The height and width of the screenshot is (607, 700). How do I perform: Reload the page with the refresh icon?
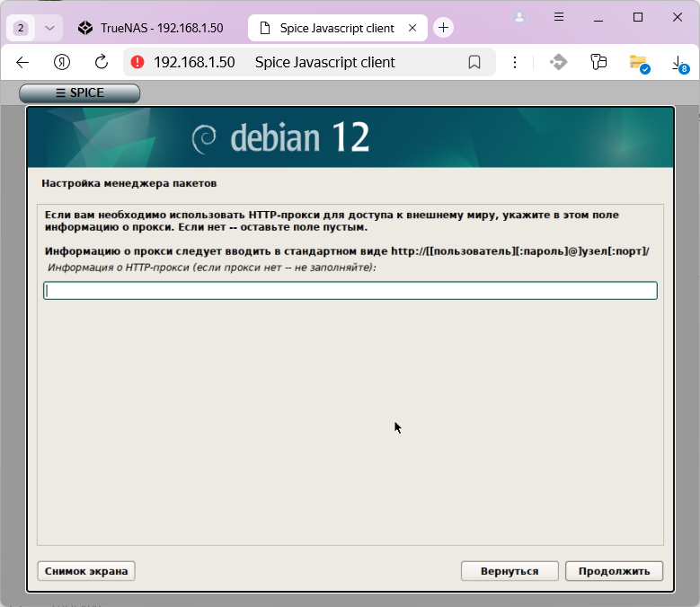(102, 62)
